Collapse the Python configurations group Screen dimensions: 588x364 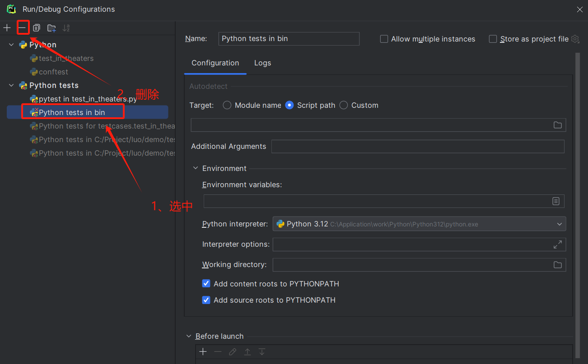click(x=11, y=45)
